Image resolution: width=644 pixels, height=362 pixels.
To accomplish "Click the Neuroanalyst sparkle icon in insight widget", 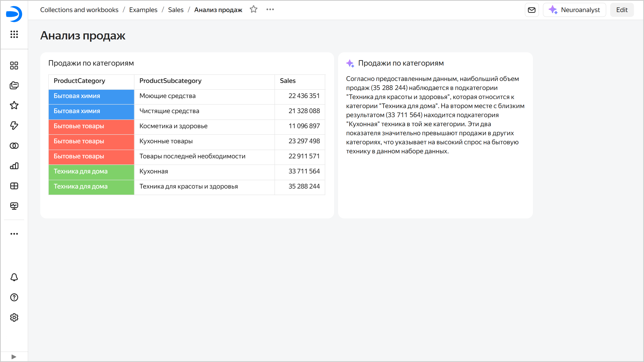I will tap(350, 63).
